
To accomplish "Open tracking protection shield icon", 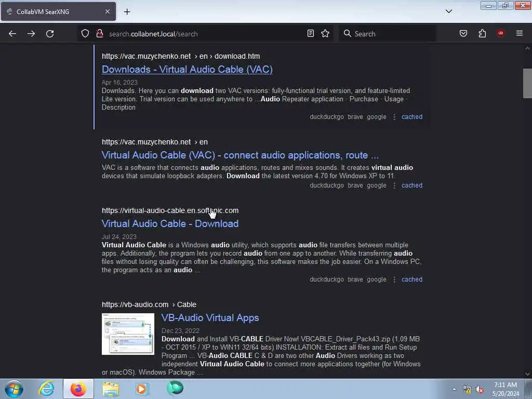I will tap(85, 33).
